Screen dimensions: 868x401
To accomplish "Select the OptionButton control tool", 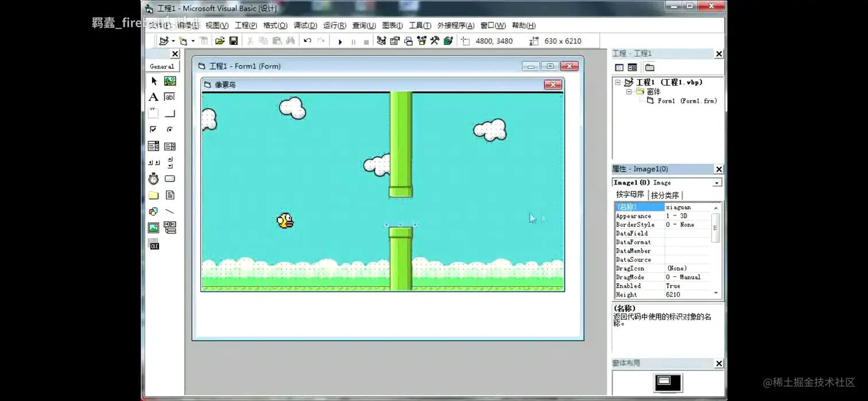I will 170,130.
